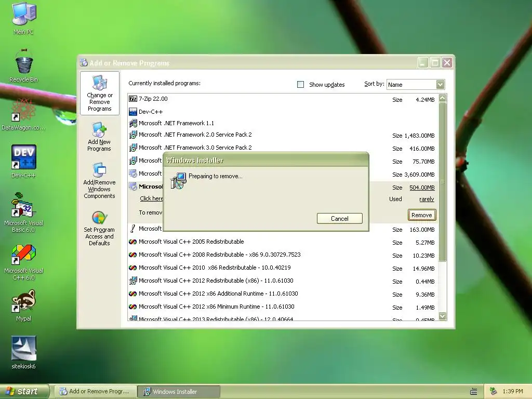Click the program list scroll up arrow
The width and height of the screenshot is (532, 399).
coord(443,98)
